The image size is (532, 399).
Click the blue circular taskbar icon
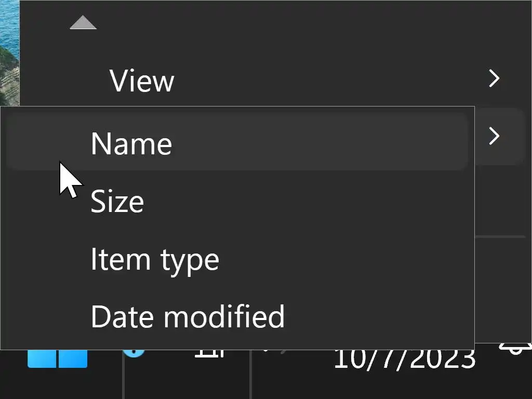click(133, 354)
